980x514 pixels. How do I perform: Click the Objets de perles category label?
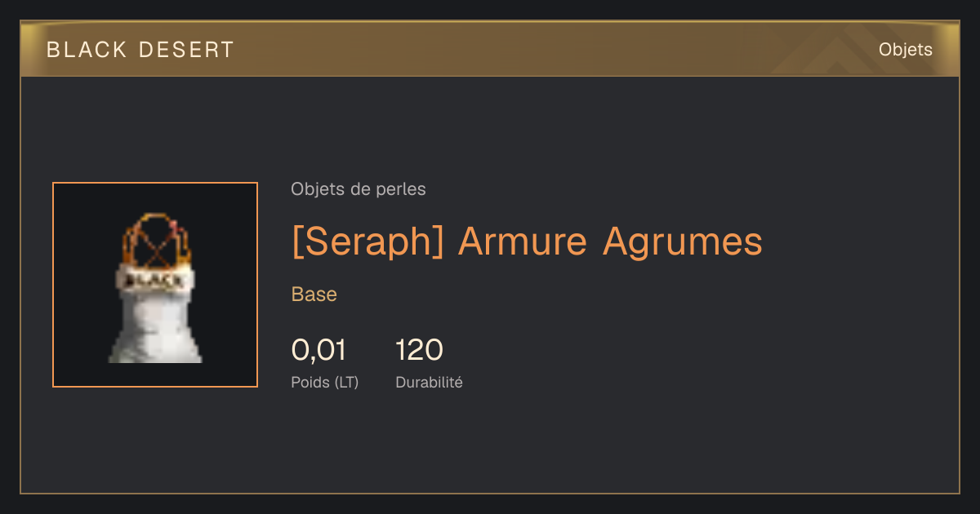tap(359, 189)
